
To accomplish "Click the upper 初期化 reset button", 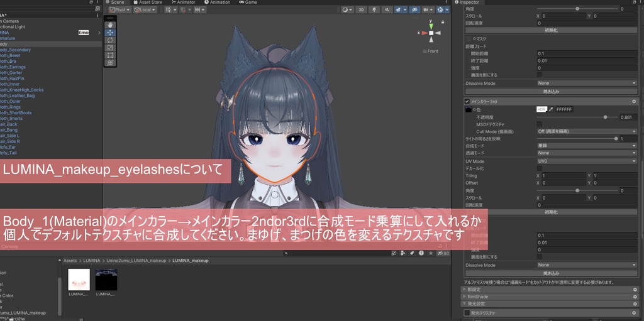I will (x=551, y=30).
